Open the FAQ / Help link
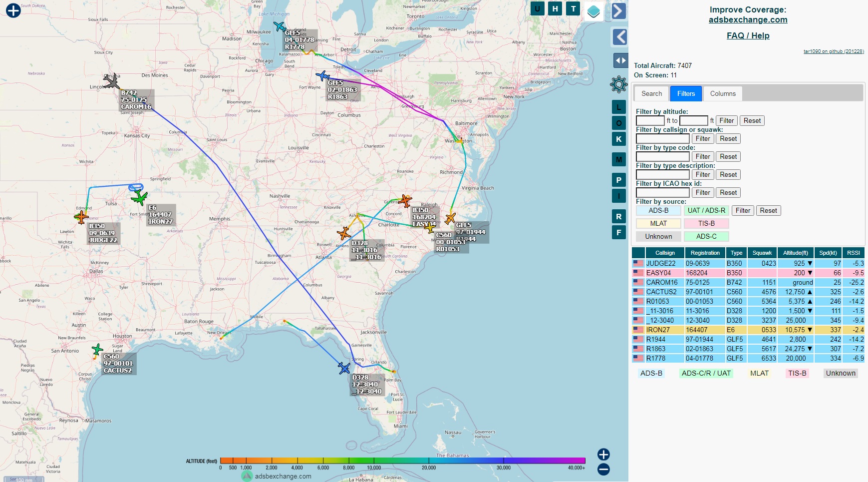The width and height of the screenshot is (868, 482). (x=748, y=36)
